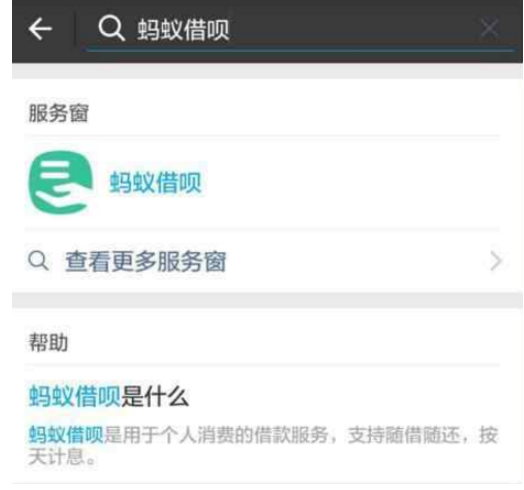
Task: Click the 是什么 part of help title
Action: point(155,396)
